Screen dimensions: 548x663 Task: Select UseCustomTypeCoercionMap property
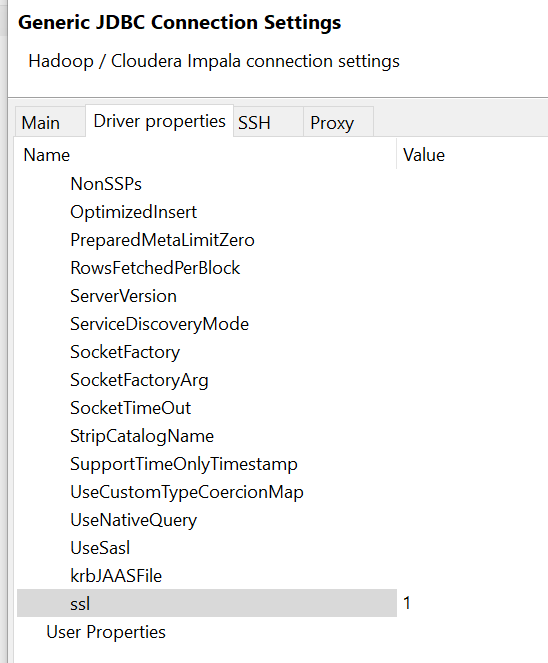pyautogui.click(x=186, y=492)
